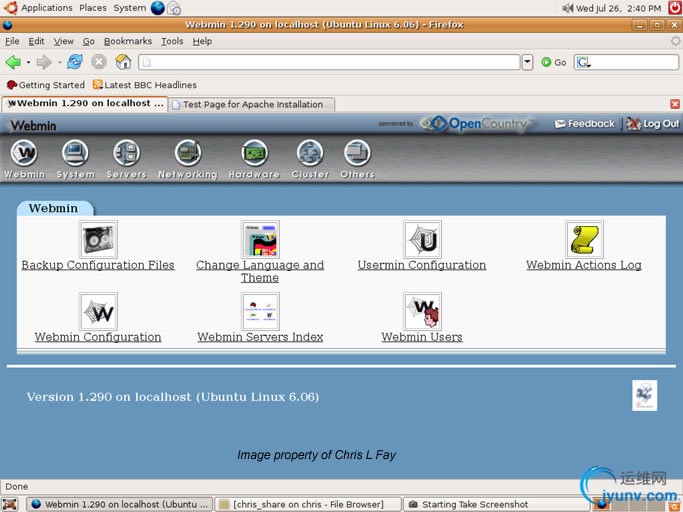Viewport: 683px width, 512px height.
Task: Launch the web browser from the top panel
Action: tap(158, 8)
